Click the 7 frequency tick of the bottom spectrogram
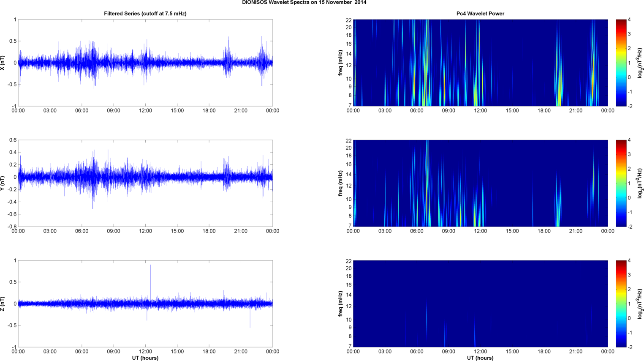This screenshot has height=361, width=644. 350,346
